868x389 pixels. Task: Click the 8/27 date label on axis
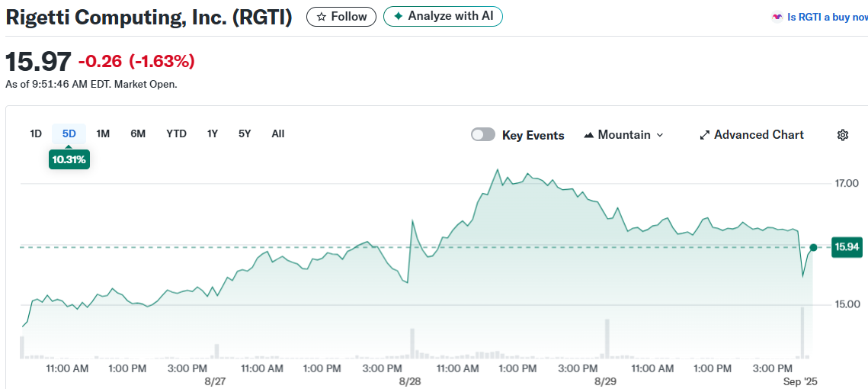pos(216,382)
